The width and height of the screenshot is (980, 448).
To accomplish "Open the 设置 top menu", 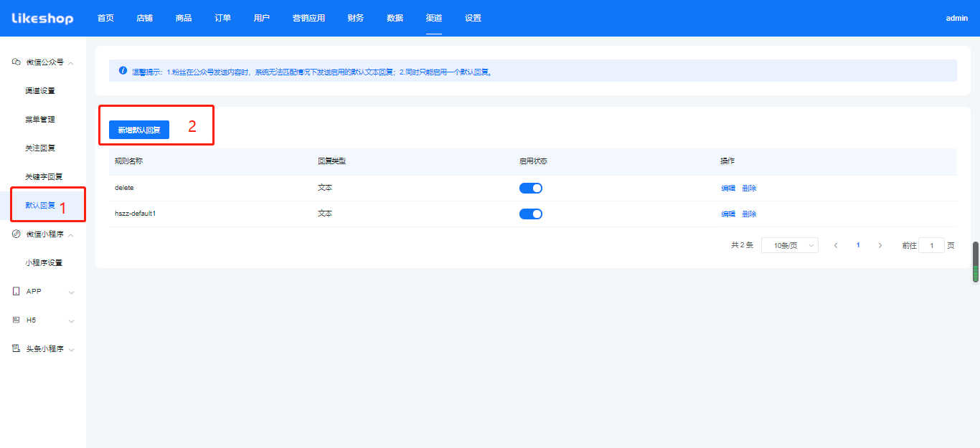I will [x=473, y=18].
